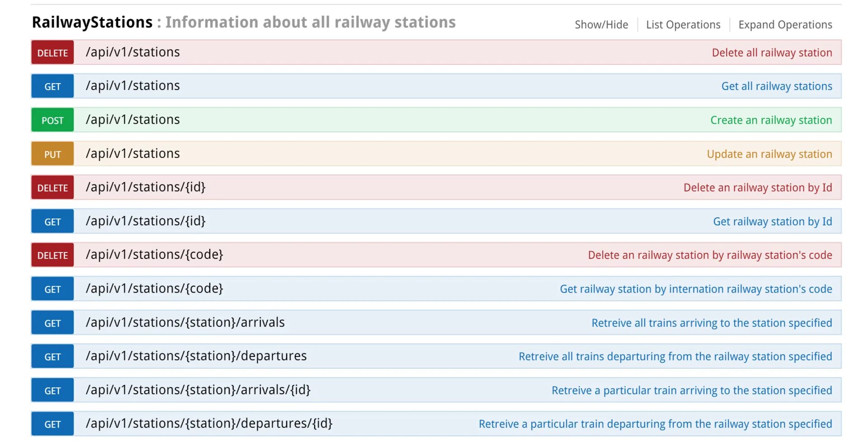Open 'Update an railway station' operation
868x443 pixels.
769,154
